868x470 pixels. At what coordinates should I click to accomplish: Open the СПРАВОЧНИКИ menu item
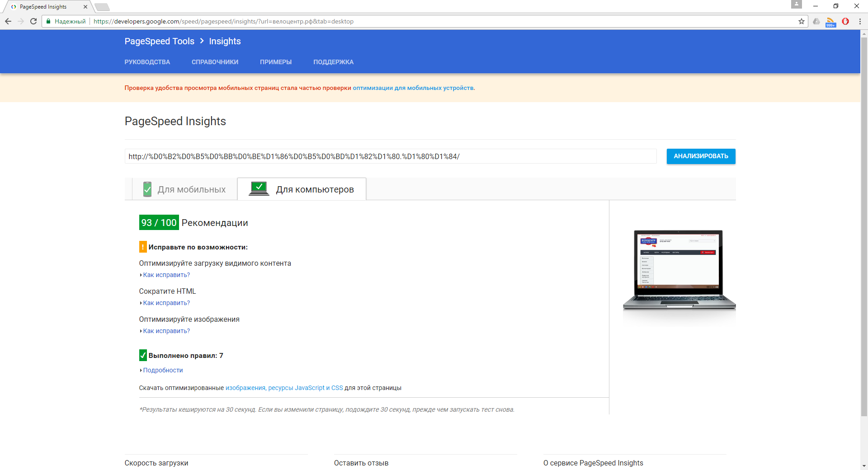(215, 62)
